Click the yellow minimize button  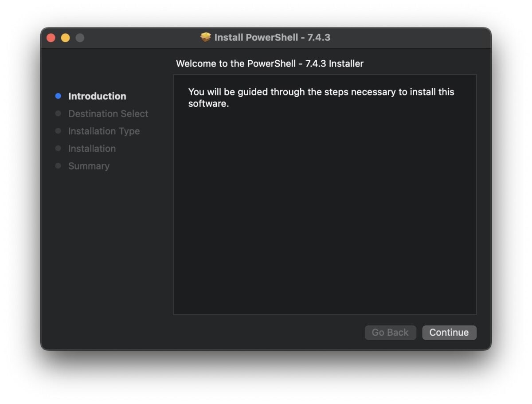click(65, 38)
